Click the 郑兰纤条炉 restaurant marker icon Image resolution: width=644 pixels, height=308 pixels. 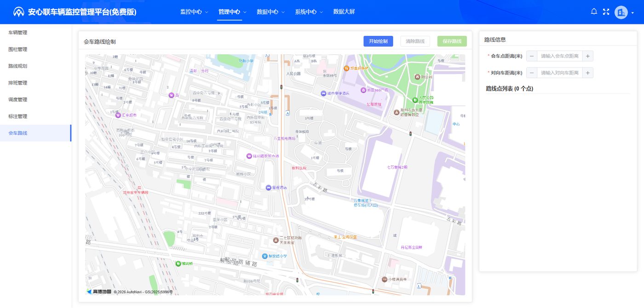pyautogui.click(x=346, y=68)
